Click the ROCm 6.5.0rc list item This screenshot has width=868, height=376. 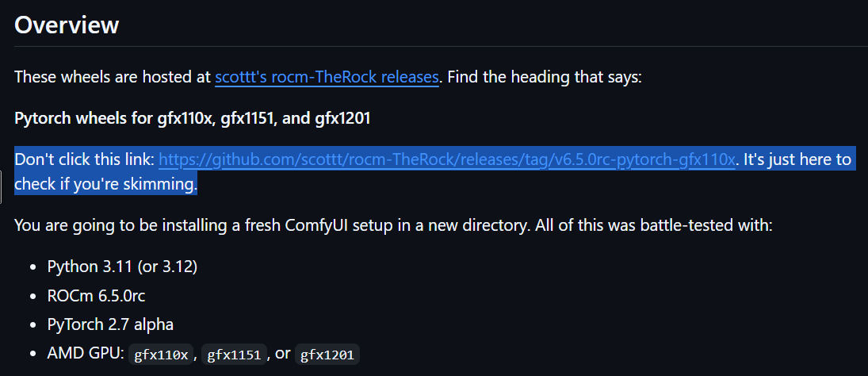coord(96,295)
